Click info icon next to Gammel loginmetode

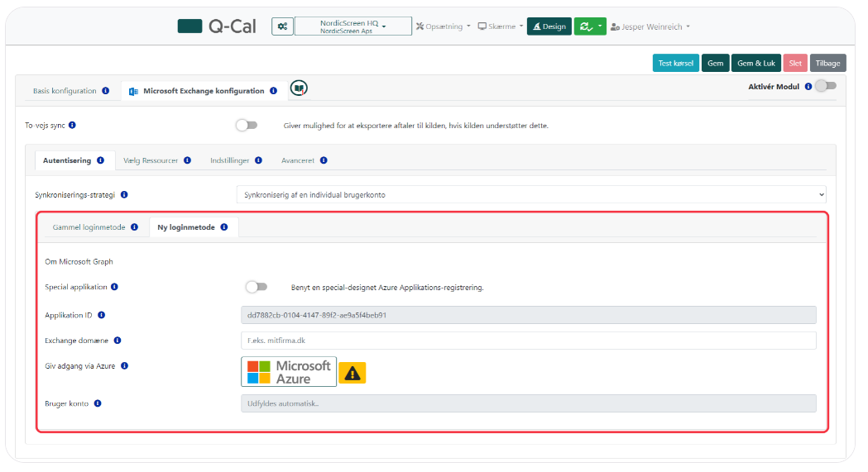click(x=135, y=227)
